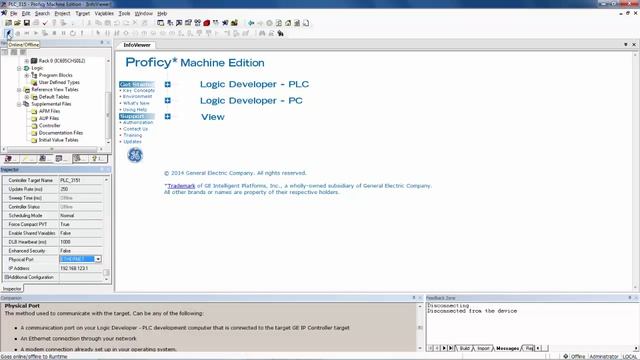Click the binoculars Find icon
Screen dimensions: 640x360
point(262,33)
